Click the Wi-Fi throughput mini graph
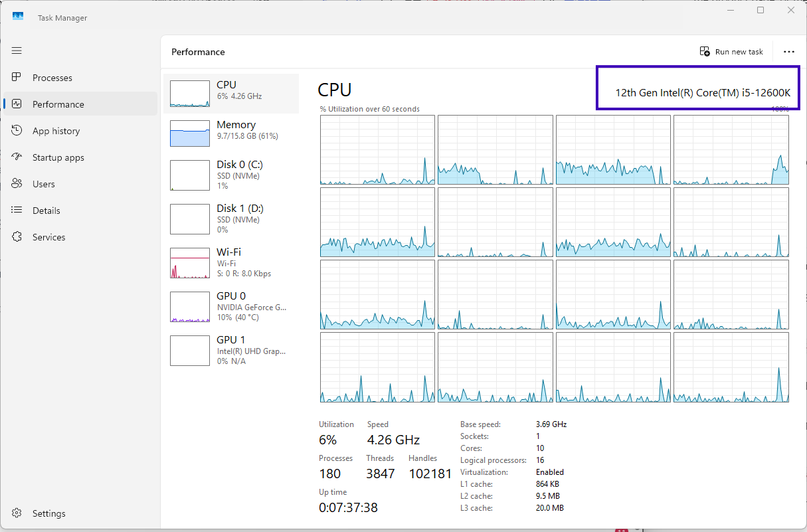Image resolution: width=807 pixels, height=532 pixels. point(190,263)
